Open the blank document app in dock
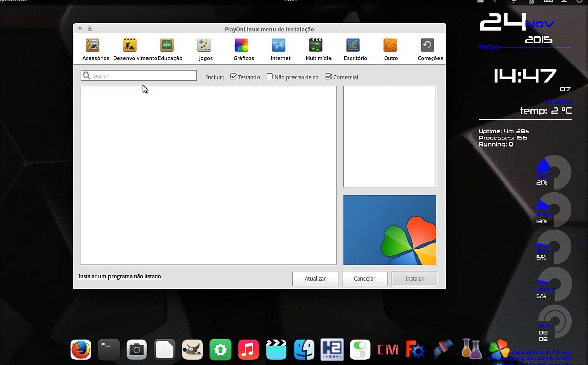Screen dimensions: 588x365 [x=165, y=350]
